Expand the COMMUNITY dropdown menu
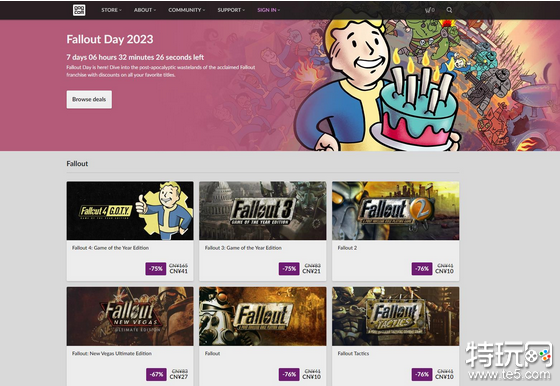The image size is (560, 386). click(186, 10)
